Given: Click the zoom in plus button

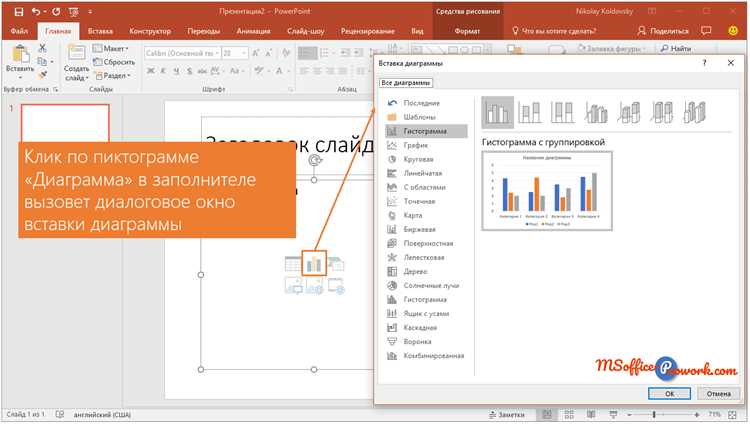Looking at the screenshot, I should (x=696, y=414).
